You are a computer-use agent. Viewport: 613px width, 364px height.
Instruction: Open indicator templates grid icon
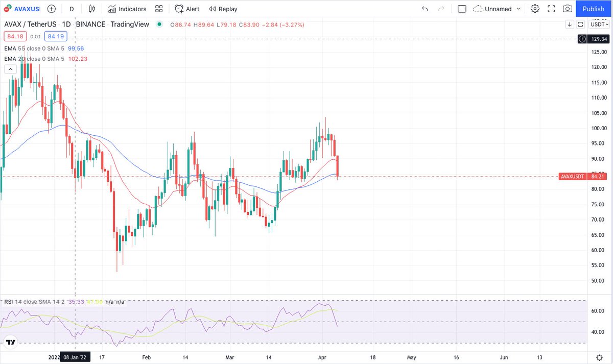click(x=159, y=9)
